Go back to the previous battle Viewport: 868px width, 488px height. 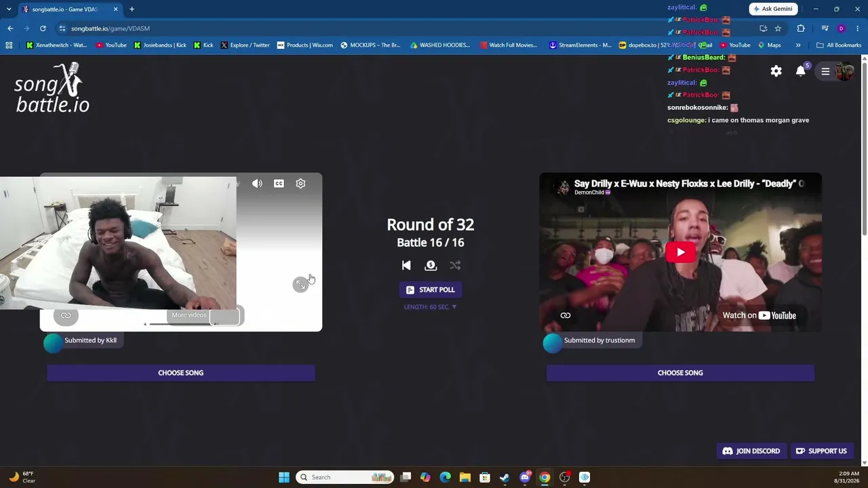406,266
